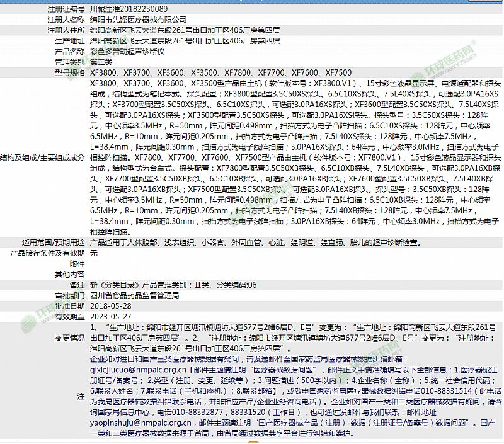This screenshot has width=504, height=444.
Task: Select the approval date 2018-05-28
Action: (111, 305)
